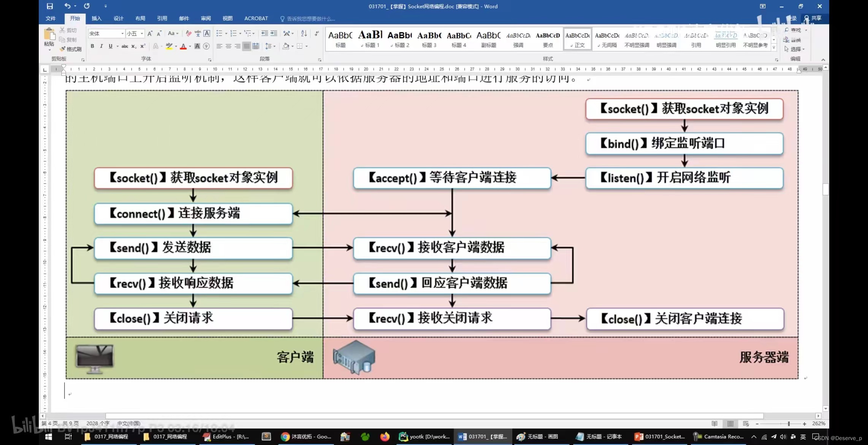Toggle justify paragraph alignment

coord(247,46)
